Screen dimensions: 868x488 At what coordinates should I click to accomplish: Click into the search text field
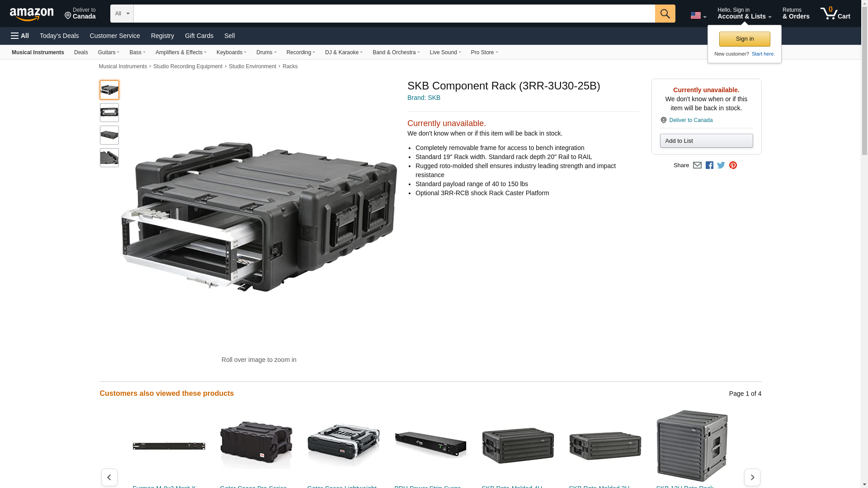point(393,14)
